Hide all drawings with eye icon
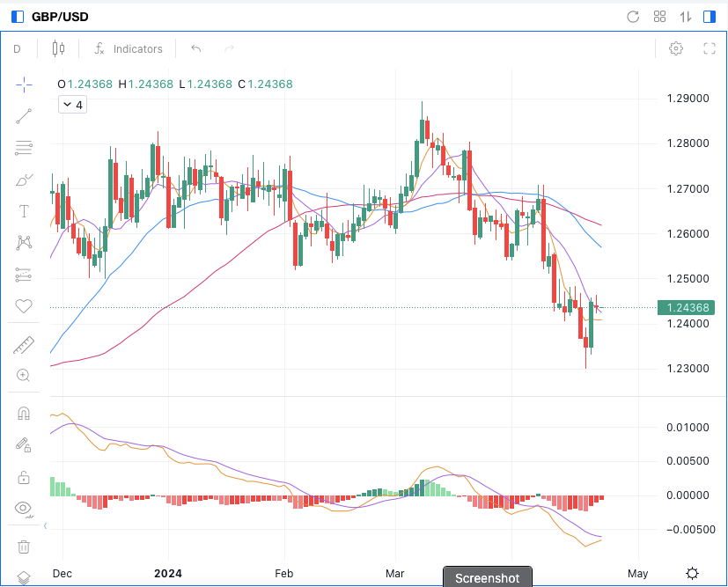 click(x=24, y=508)
